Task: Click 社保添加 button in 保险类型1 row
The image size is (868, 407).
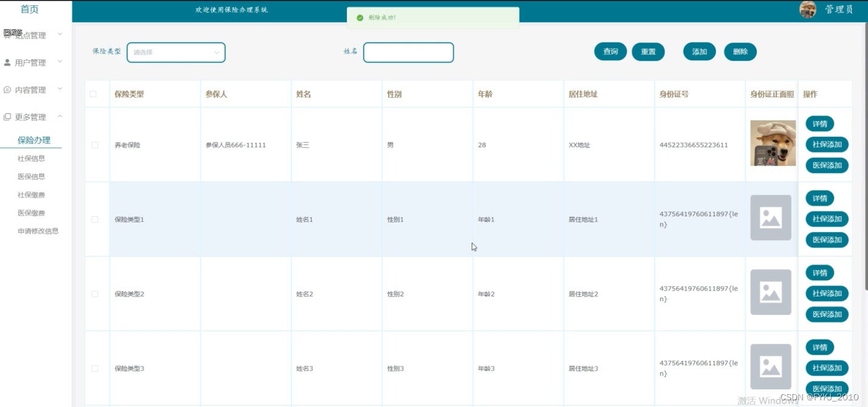Action: (x=827, y=219)
